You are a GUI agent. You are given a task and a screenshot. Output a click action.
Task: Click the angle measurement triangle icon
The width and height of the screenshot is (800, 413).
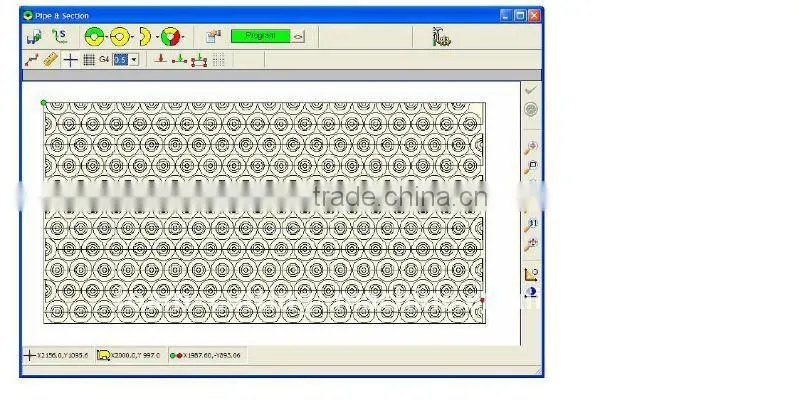531,274
